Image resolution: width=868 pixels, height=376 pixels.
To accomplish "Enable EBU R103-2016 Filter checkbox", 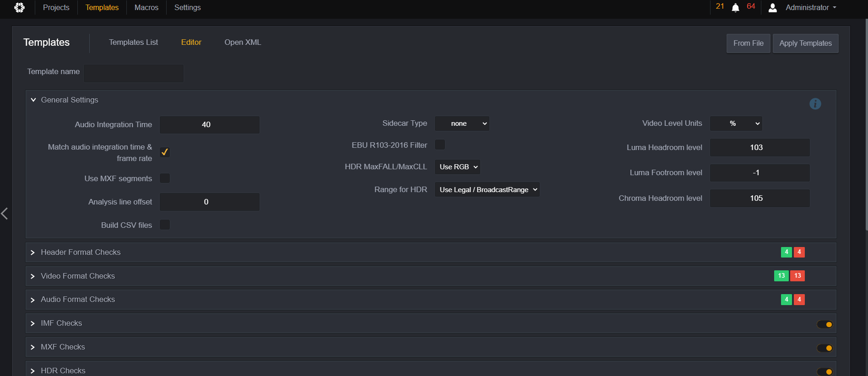I will (440, 145).
